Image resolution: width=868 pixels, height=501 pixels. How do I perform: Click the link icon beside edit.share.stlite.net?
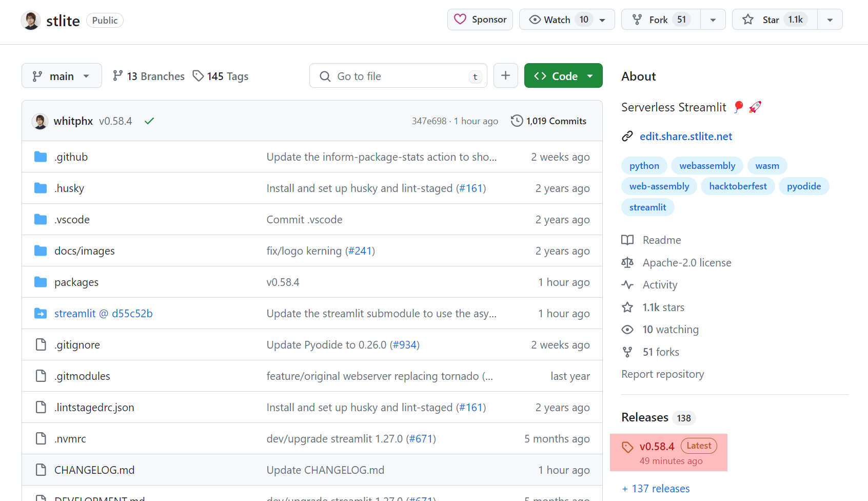point(627,136)
